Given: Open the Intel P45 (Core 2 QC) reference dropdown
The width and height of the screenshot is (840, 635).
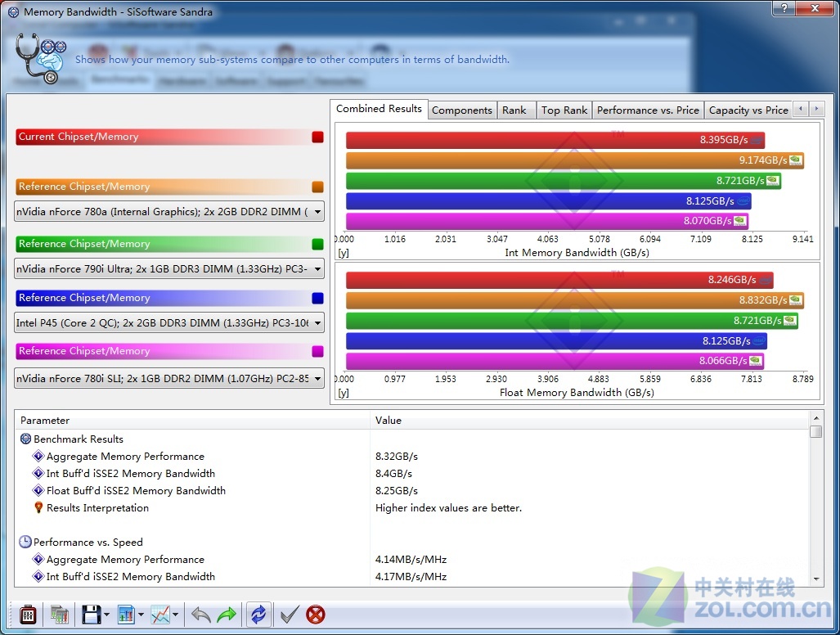Looking at the screenshot, I should pos(169,323).
